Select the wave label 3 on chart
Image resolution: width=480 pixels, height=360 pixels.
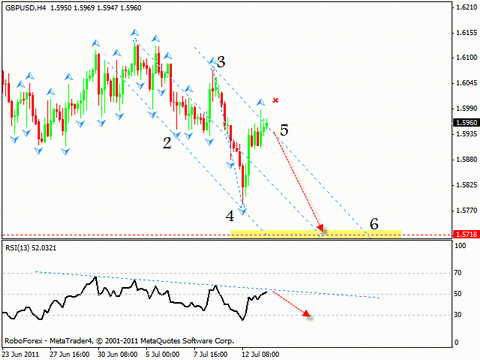(221, 62)
